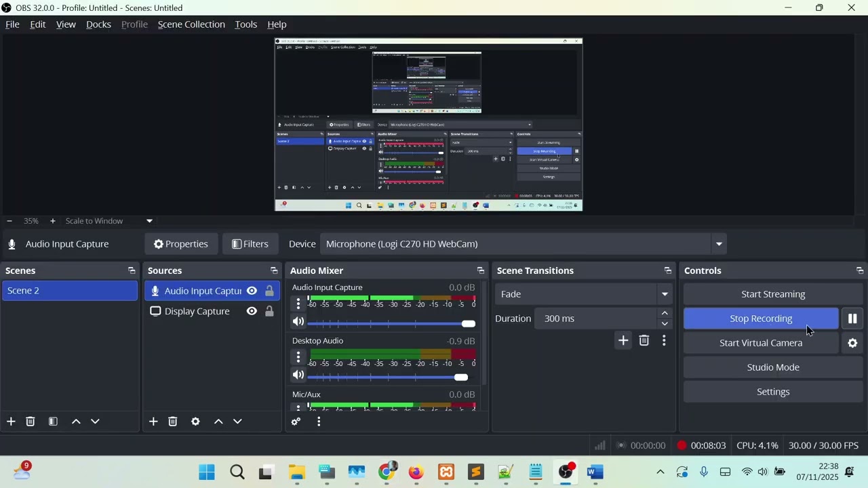Open the Scene Collection menu
The width and height of the screenshot is (868, 488).
[x=191, y=24]
